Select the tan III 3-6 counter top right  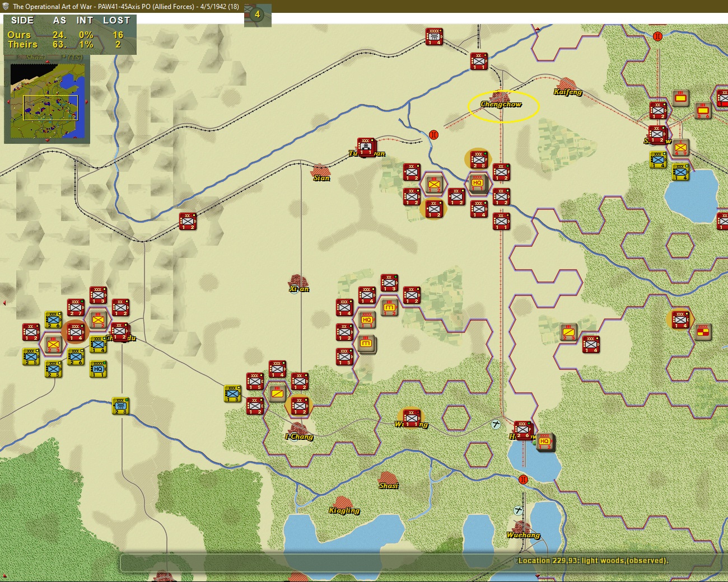pos(703,110)
